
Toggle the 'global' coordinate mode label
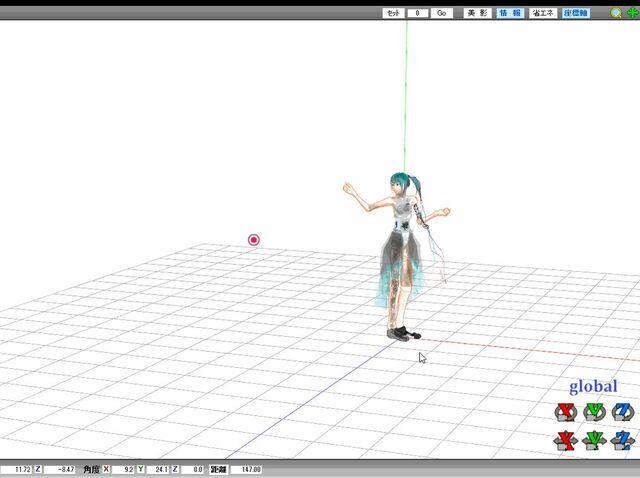tap(593, 387)
